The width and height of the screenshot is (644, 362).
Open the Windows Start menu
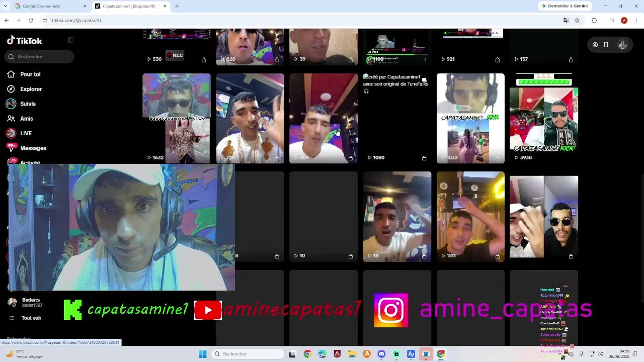pos(202,354)
